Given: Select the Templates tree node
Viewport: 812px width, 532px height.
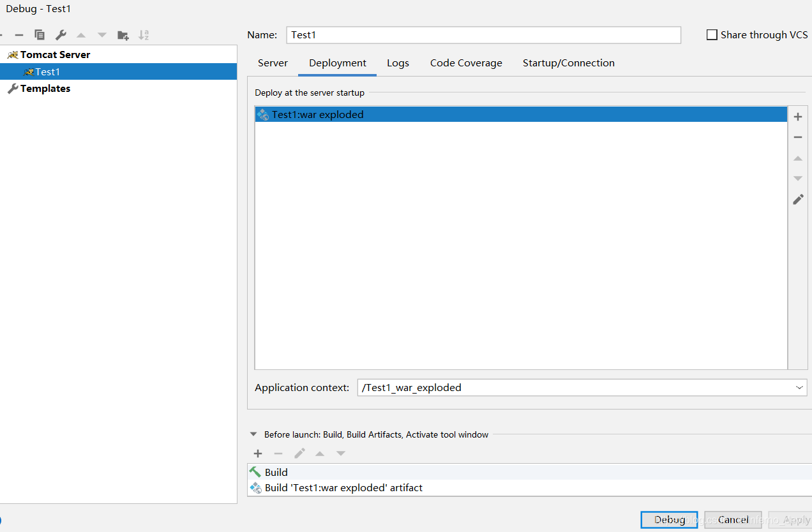Looking at the screenshot, I should coord(45,89).
